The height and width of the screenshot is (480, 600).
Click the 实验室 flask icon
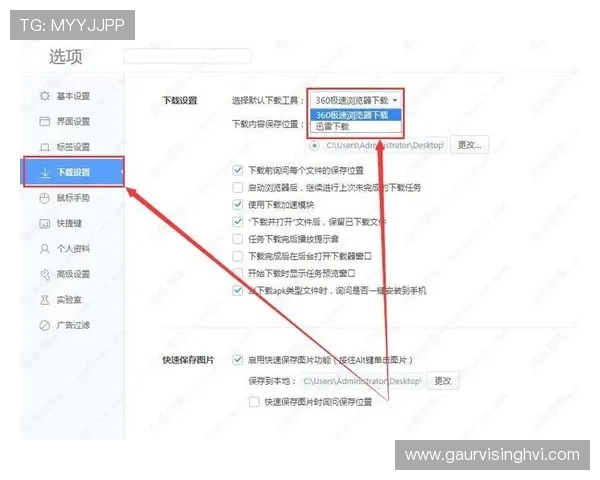(x=45, y=300)
